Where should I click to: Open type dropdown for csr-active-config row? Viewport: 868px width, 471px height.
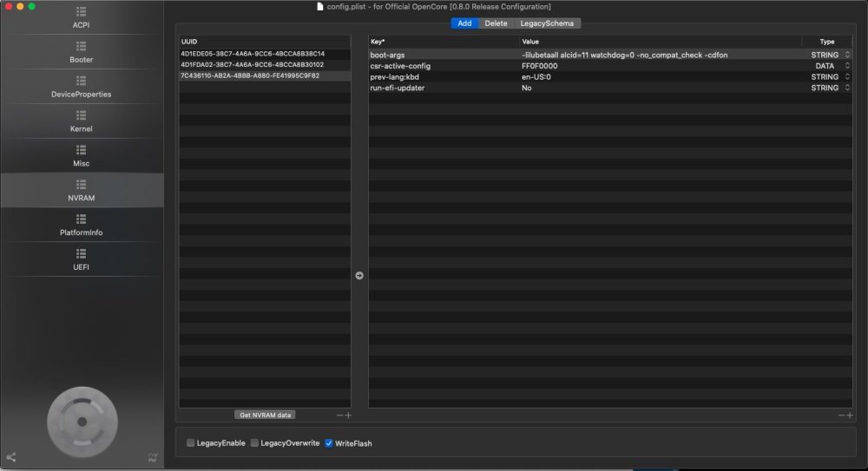tap(847, 66)
